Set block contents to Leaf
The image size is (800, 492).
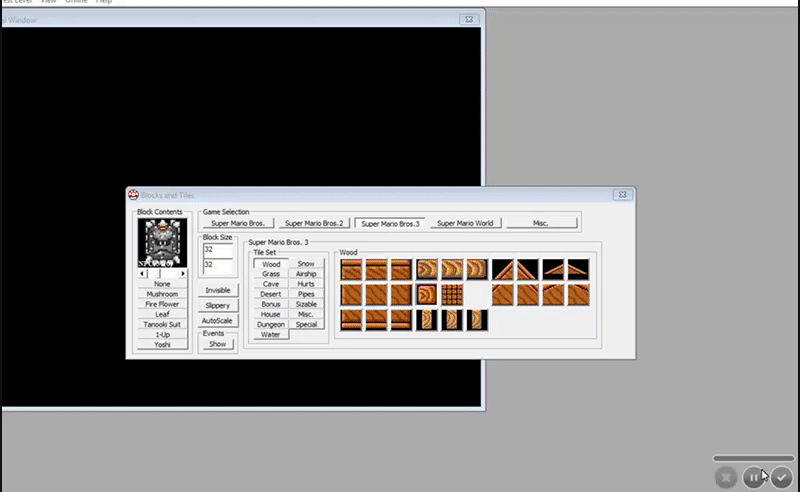click(x=162, y=314)
